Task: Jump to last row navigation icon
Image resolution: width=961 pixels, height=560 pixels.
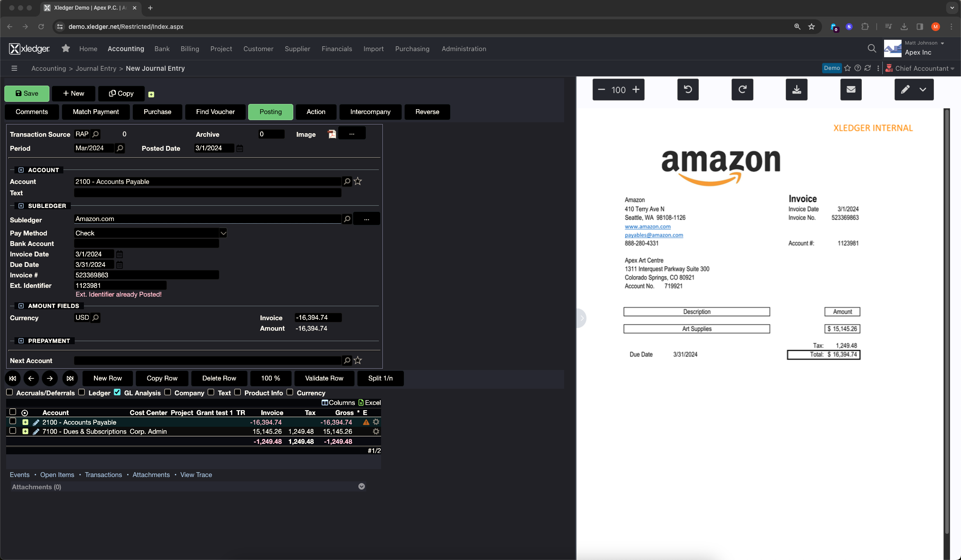Action: (70, 378)
